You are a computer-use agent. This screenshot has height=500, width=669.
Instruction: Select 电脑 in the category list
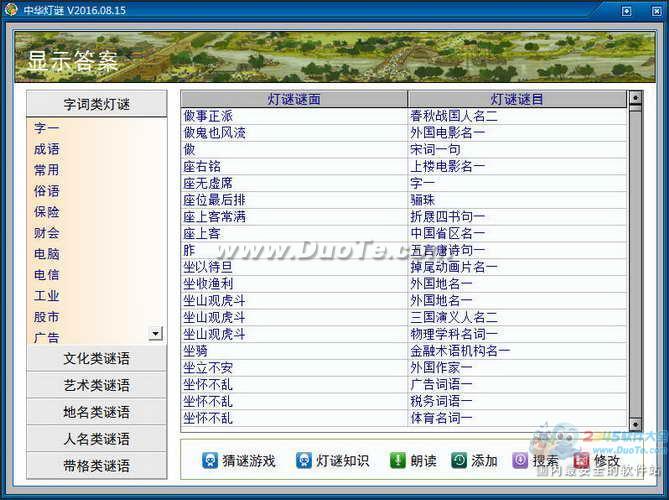coord(47,254)
